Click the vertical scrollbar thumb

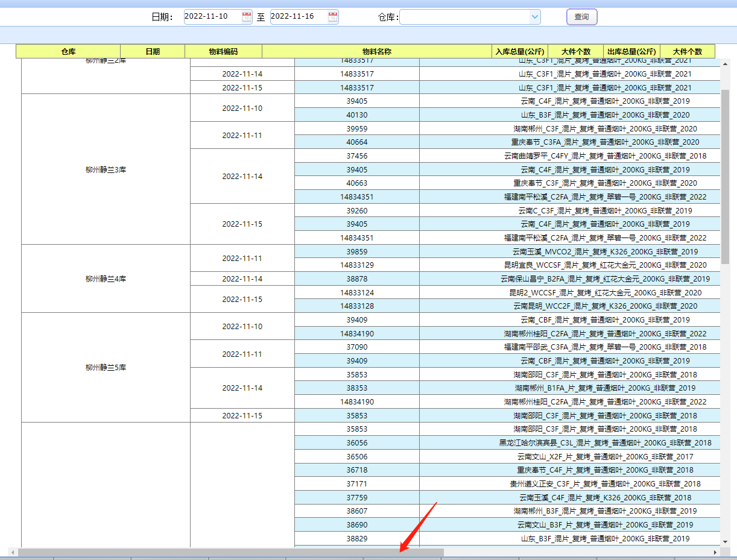(726, 175)
